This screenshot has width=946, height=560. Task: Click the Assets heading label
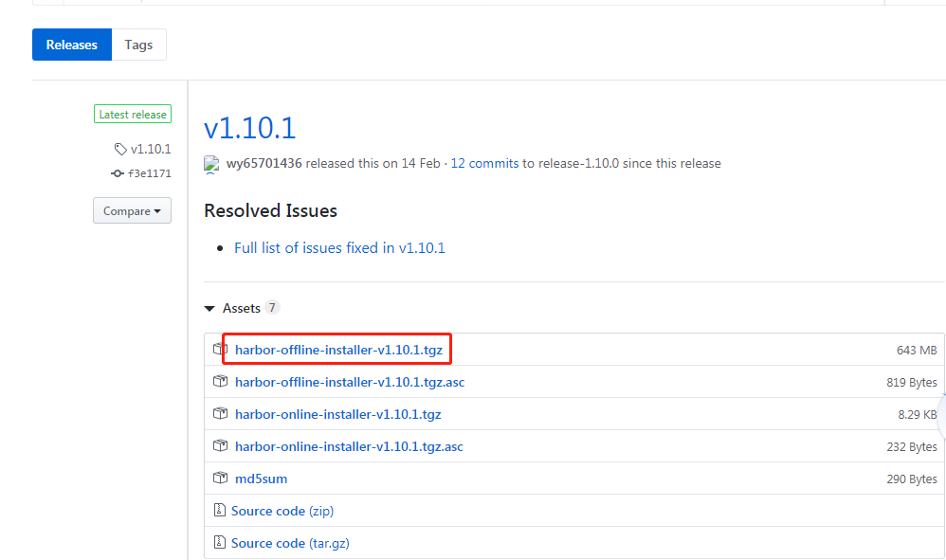click(242, 308)
